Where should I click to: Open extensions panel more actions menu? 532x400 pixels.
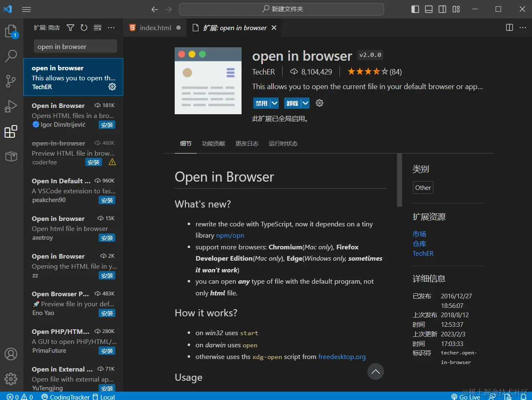tap(111, 28)
